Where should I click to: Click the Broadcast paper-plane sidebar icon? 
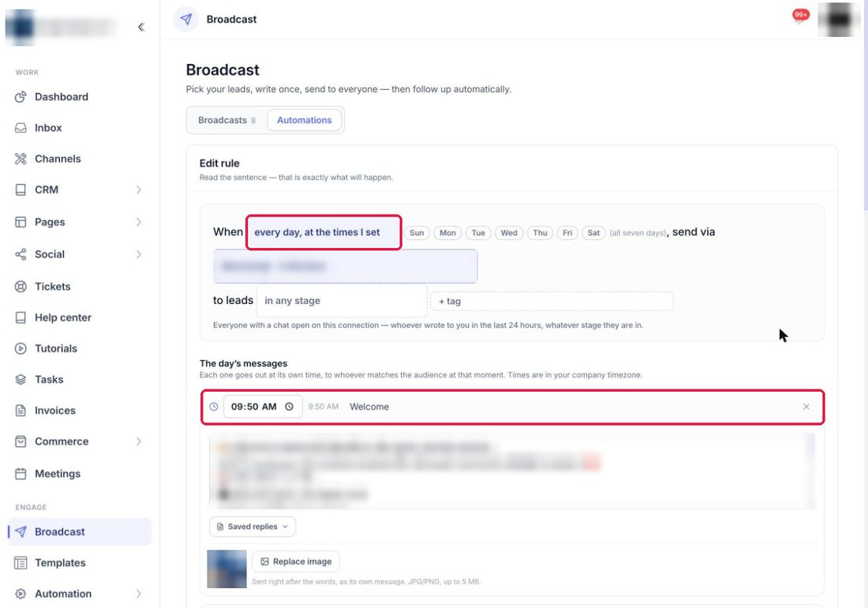[21, 531]
